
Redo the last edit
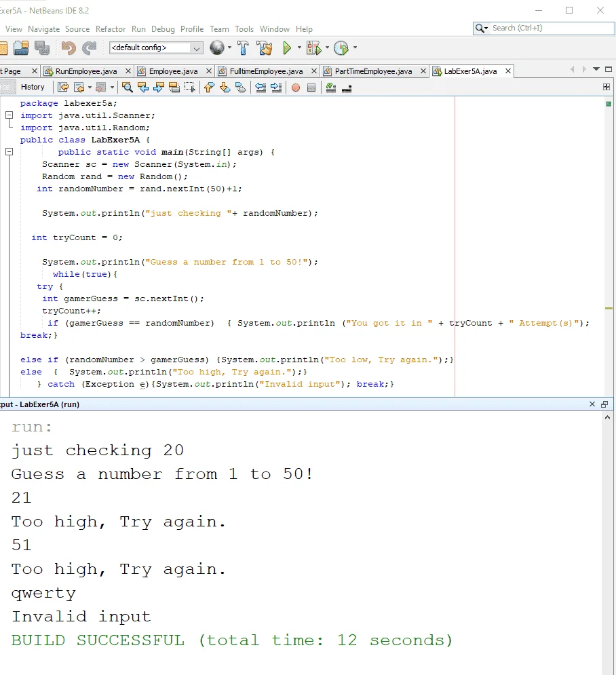(x=89, y=47)
